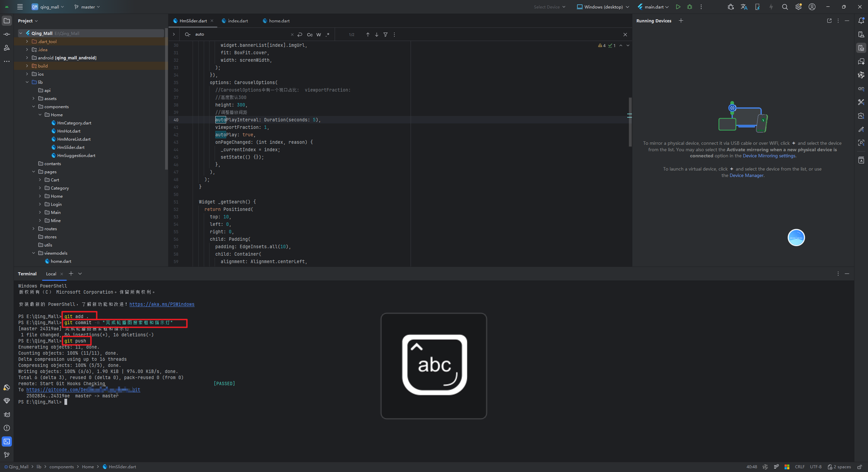
Task: Open the Problems tool window icon
Action: [x=7, y=428]
